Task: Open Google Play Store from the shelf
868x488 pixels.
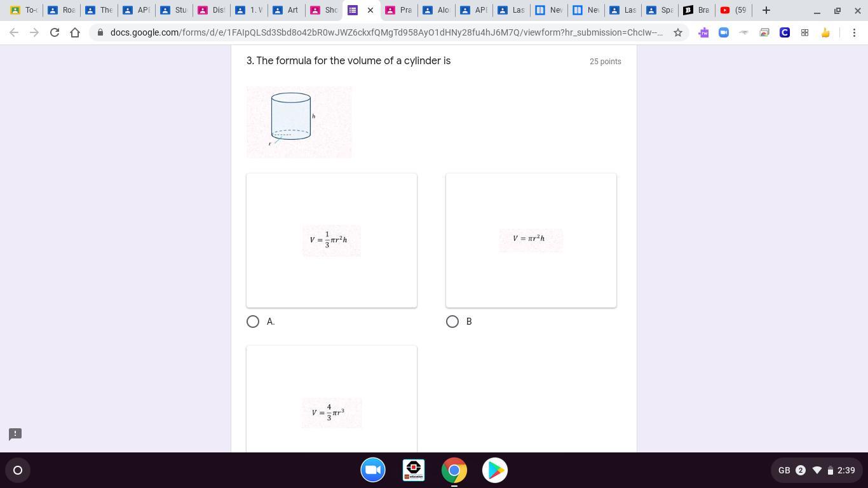Action: pyautogui.click(x=495, y=470)
